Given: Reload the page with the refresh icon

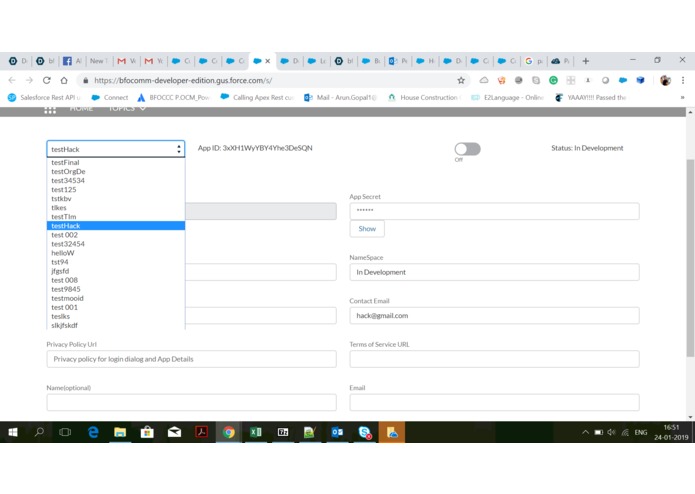Looking at the screenshot, I should click(47, 80).
